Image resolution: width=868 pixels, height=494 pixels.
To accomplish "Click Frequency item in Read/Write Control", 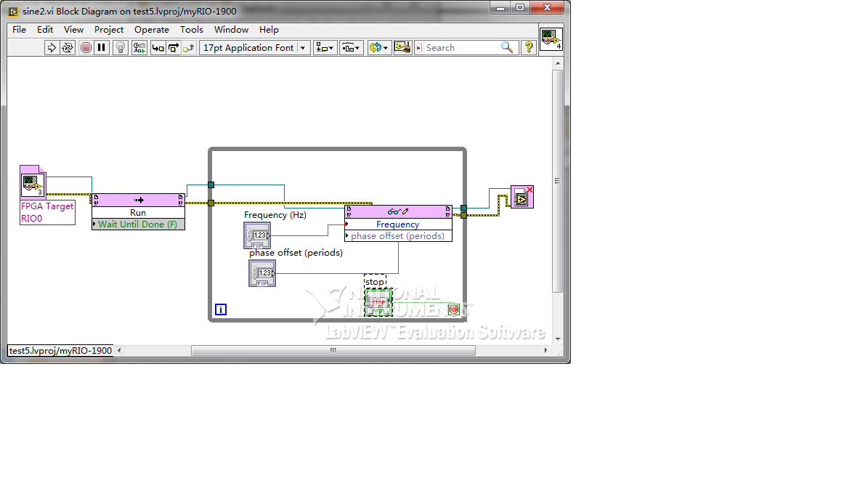I will click(398, 224).
